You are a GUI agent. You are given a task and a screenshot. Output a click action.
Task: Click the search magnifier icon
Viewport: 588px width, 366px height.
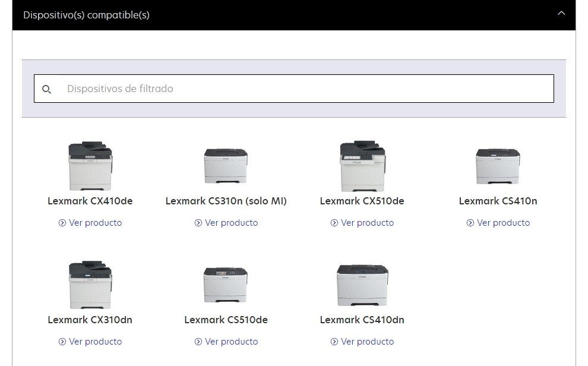click(x=47, y=89)
